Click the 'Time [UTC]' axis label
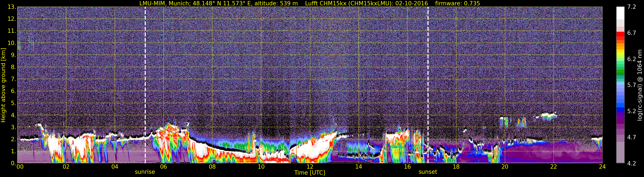Image resolution: width=644 pixels, height=177 pixels. tap(310, 173)
